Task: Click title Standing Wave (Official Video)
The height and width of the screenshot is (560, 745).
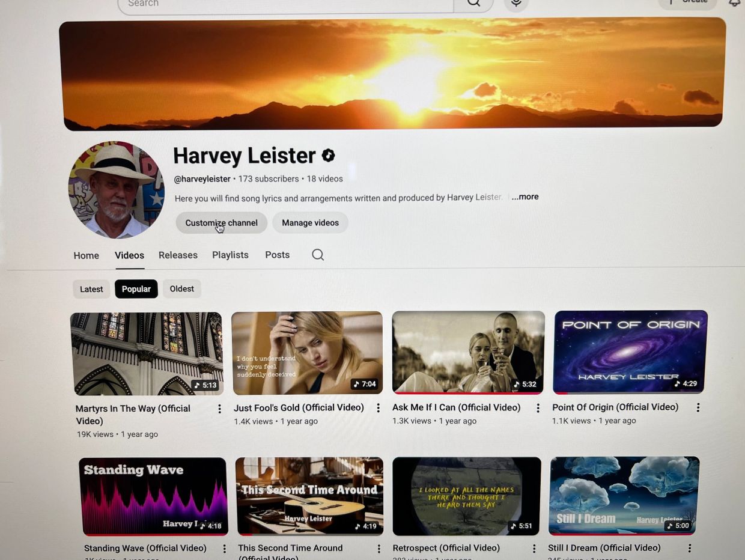Action: [x=145, y=548]
